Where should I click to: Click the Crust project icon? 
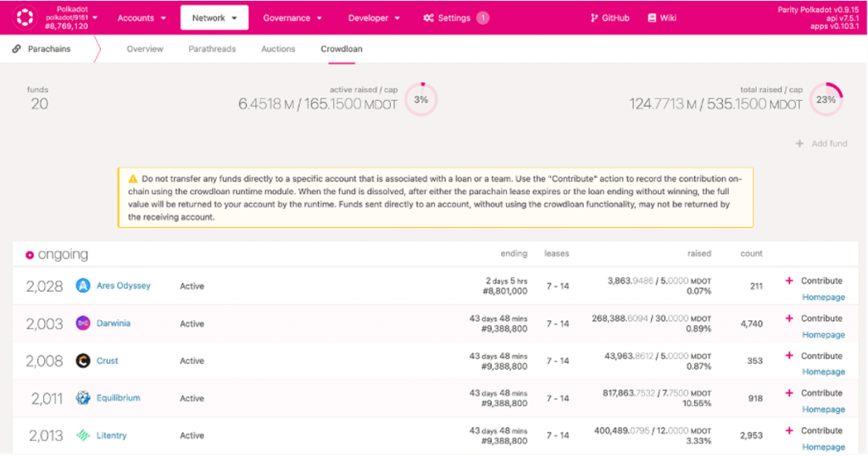[83, 360]
